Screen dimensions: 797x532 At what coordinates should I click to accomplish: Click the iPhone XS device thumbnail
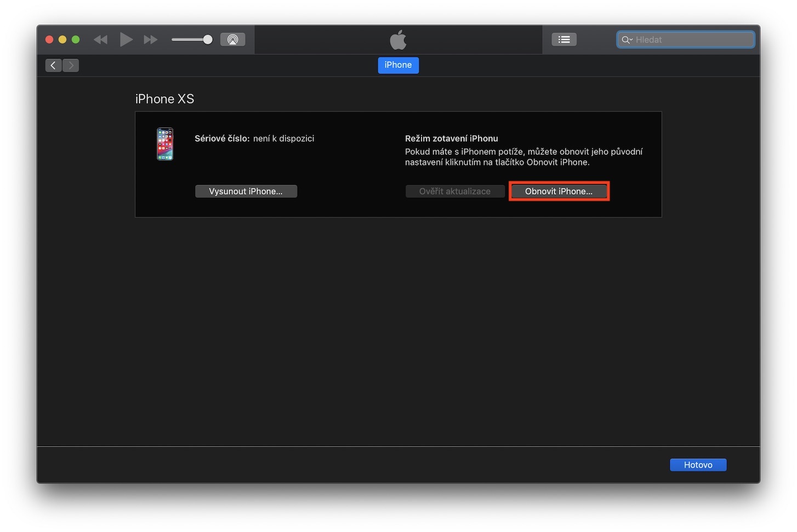(x=165, y=144)
